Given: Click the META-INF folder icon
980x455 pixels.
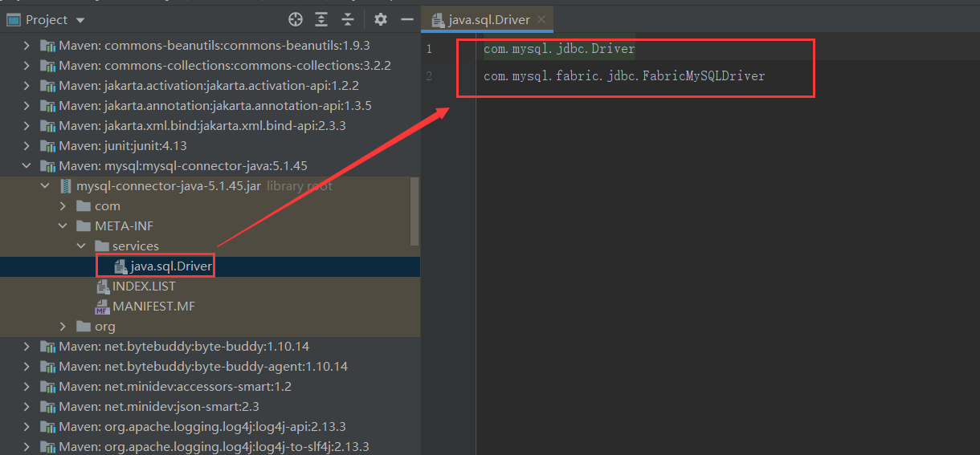Looking at the screenshot, I should 83,225.
